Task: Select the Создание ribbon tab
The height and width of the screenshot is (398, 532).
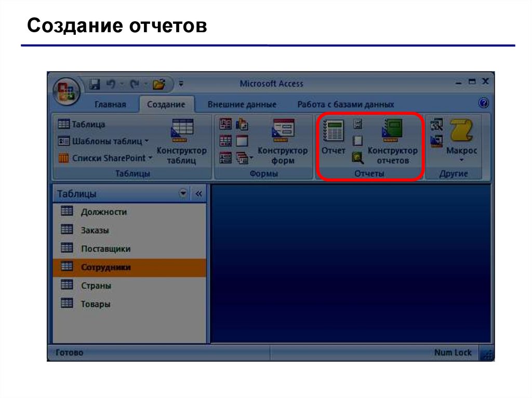Action: coord(166,104)
